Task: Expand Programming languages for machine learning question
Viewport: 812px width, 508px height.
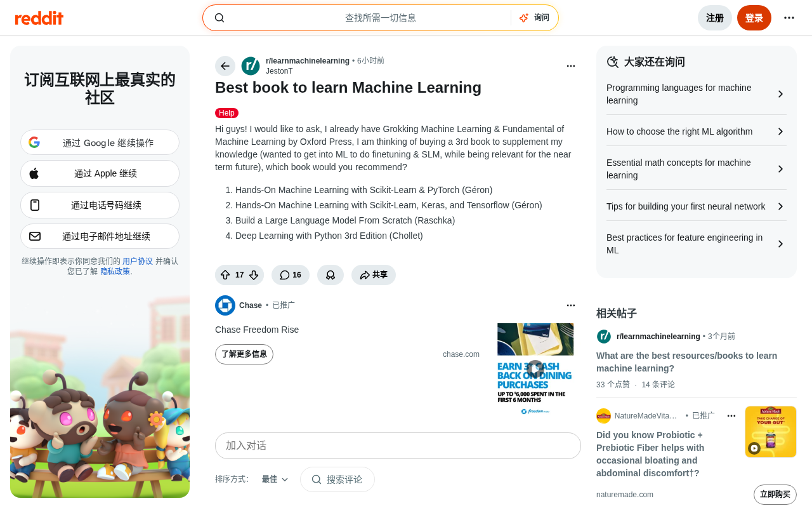Action: 697,94
